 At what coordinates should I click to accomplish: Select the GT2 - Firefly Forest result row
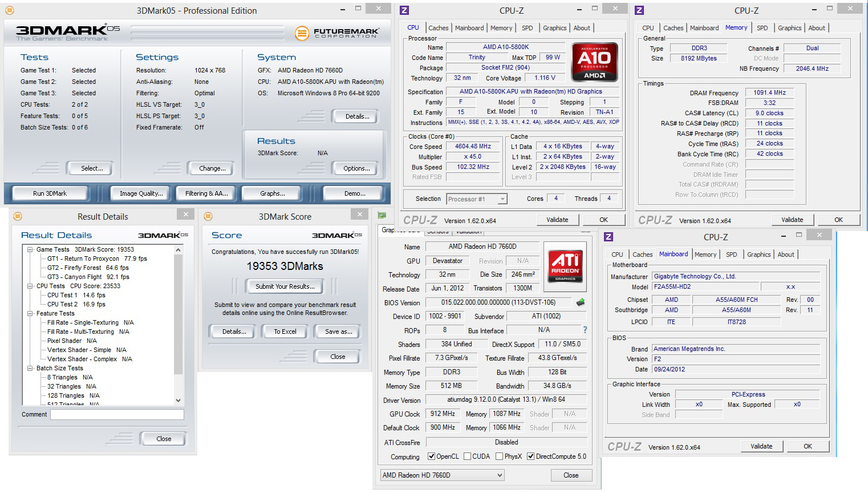(x=88, y=268)
